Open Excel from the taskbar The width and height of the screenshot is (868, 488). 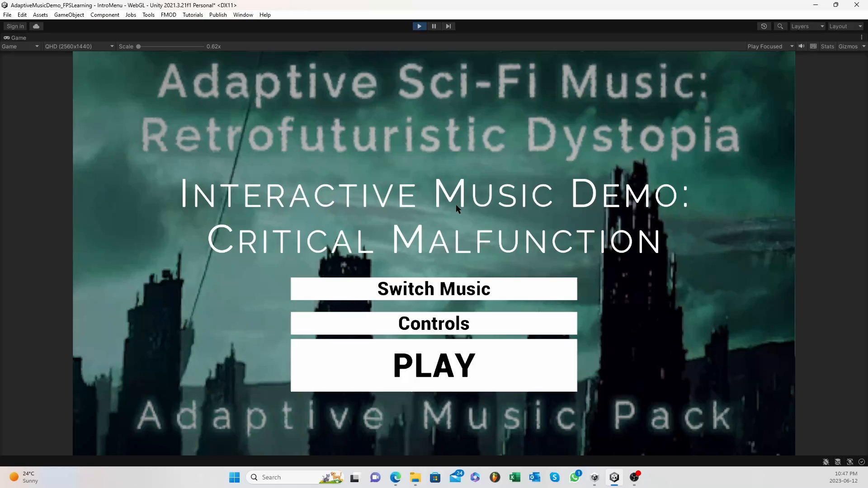(515, 477)
